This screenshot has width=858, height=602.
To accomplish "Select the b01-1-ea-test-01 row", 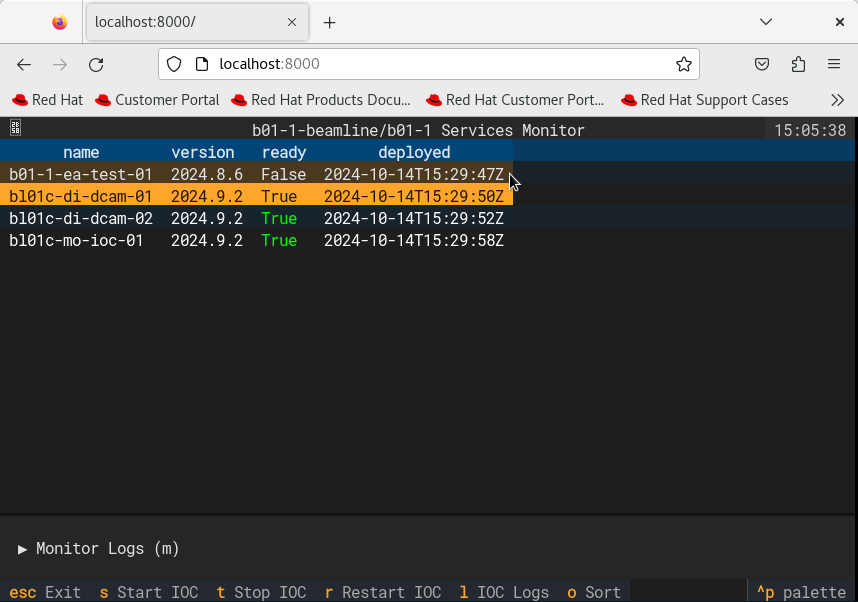I will [x=257, y=174].
